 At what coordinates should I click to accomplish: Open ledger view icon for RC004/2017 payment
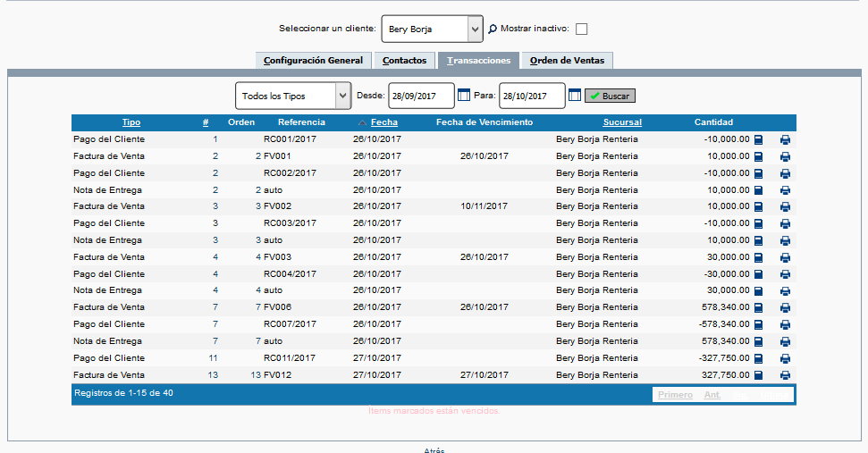[x=758, y=274]
